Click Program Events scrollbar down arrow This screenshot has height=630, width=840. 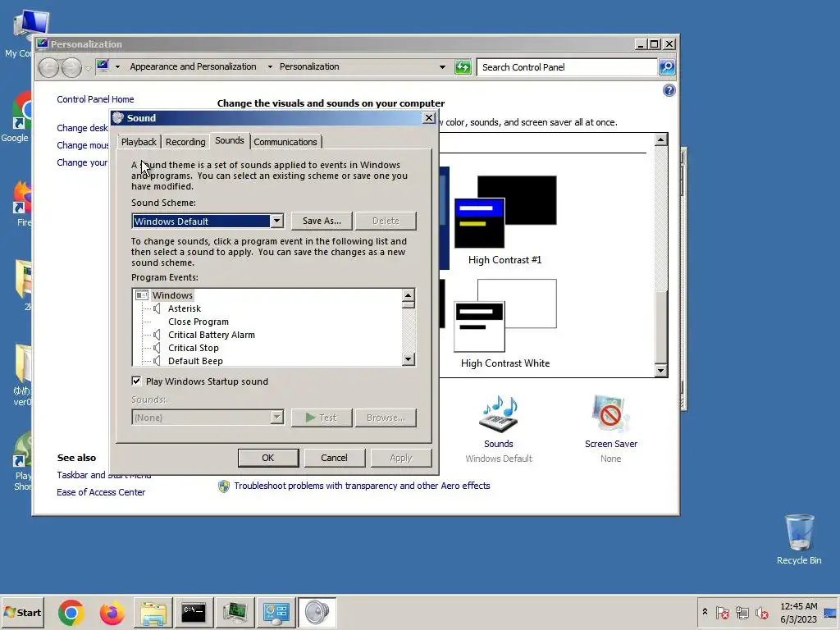[409, 359]
